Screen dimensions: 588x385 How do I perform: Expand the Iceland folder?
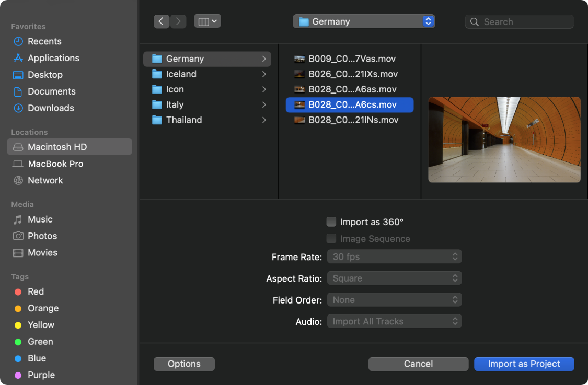tap(206, 74)
